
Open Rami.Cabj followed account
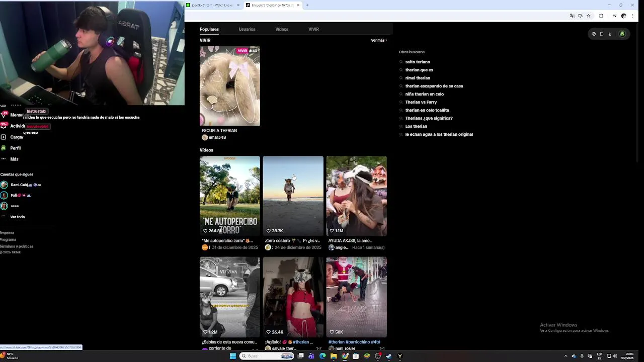(x=21, y=185)
